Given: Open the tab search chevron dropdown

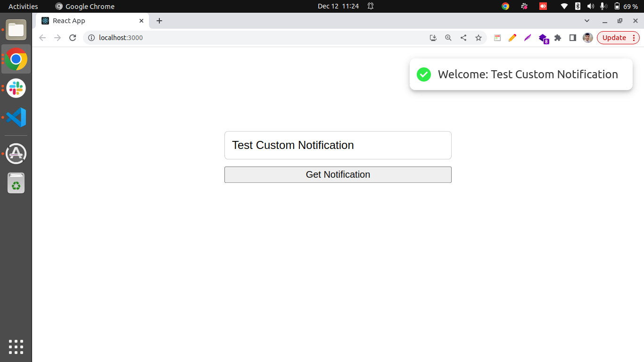Looking at the screenshot, I should [x=587, y=21].
